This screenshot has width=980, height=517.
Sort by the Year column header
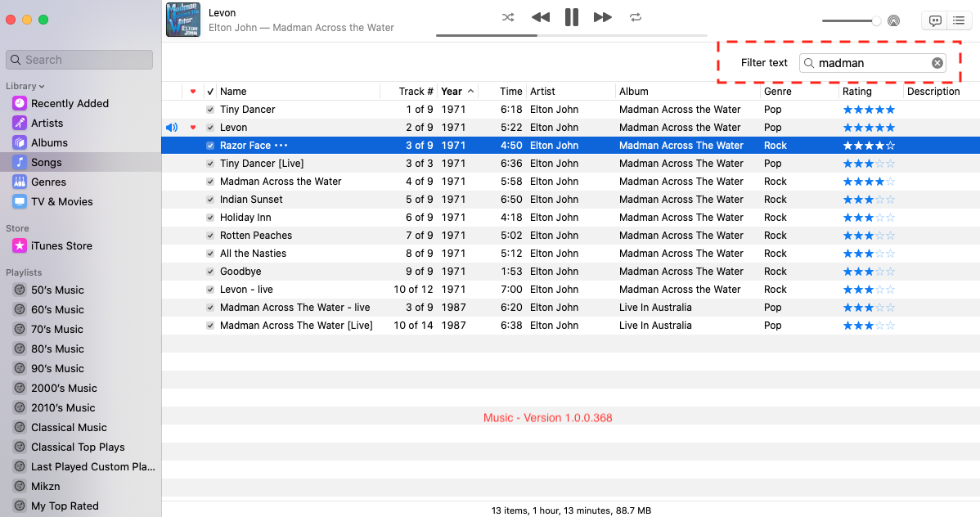[457, 92]
